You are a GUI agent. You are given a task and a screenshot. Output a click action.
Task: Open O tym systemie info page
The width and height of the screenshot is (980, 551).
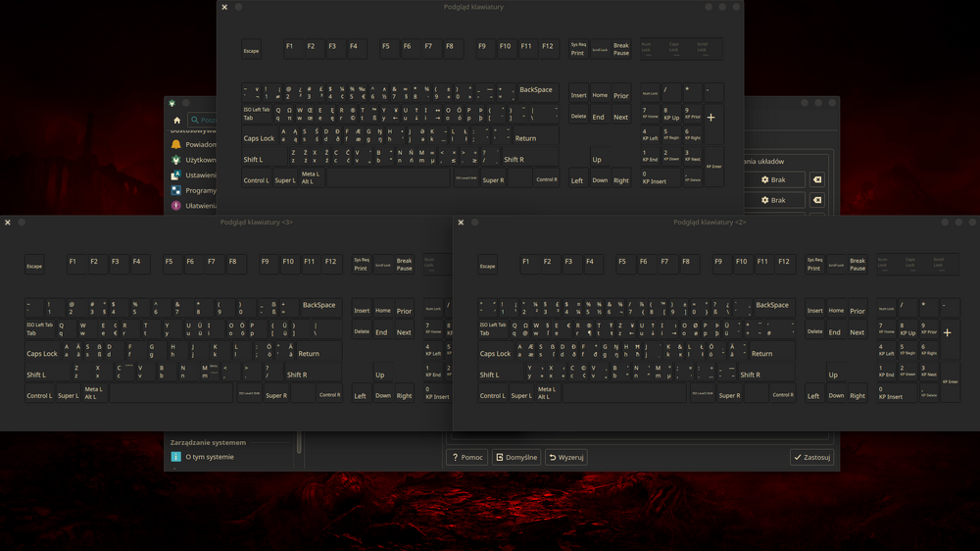207,457
